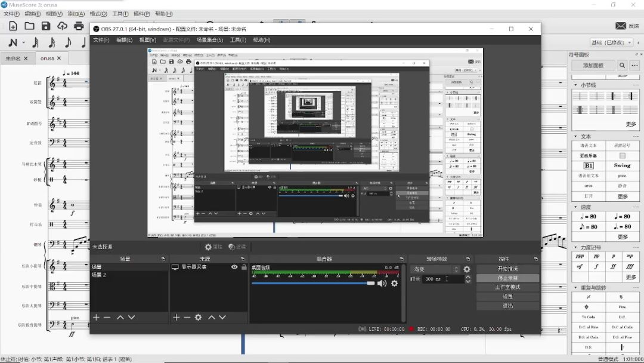Toggle lock on 显示器采集 source
This screenshot has height=363, width=644.
[x=244, y=267]
